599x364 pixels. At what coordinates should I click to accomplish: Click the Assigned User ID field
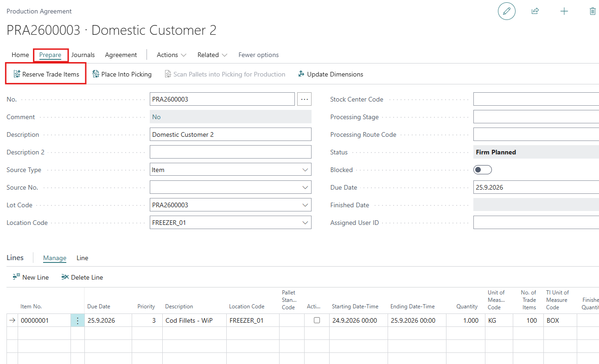(x=536, y=223)
